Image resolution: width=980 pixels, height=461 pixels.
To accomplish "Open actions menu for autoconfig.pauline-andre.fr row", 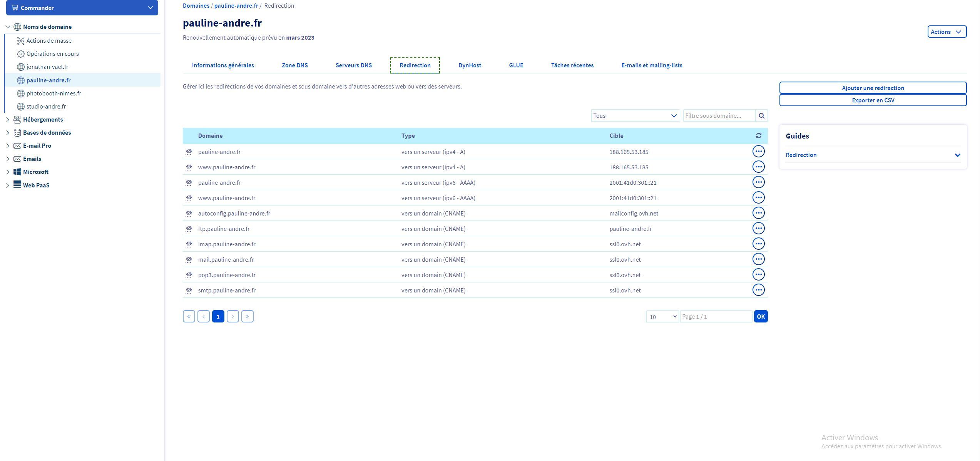I will point(758,213).
